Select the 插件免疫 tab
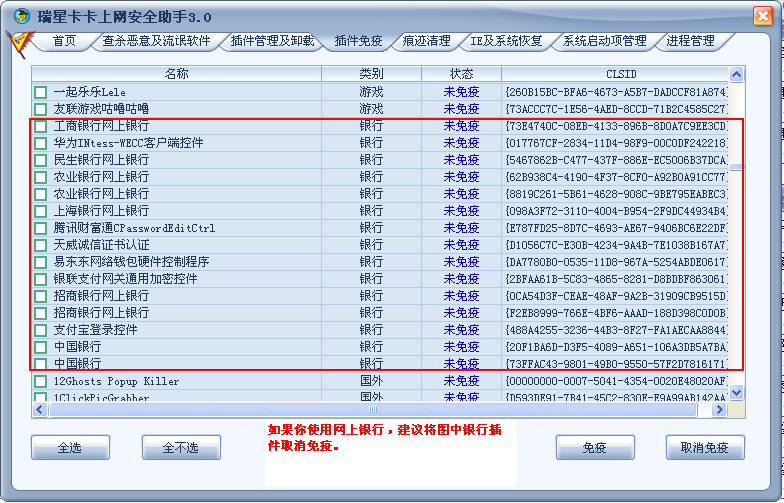Screen dimensions: 784x503 pyautogui.click(x=358, y=41)
